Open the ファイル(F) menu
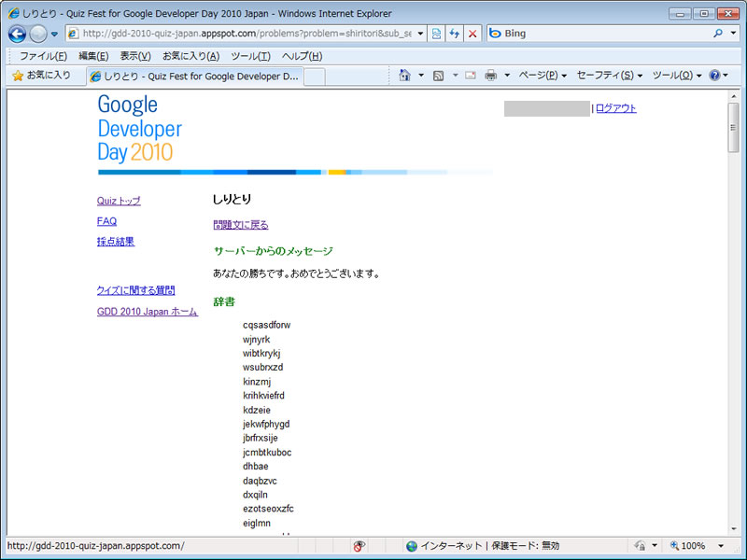The image size is (747, 560). pos(43,56)
